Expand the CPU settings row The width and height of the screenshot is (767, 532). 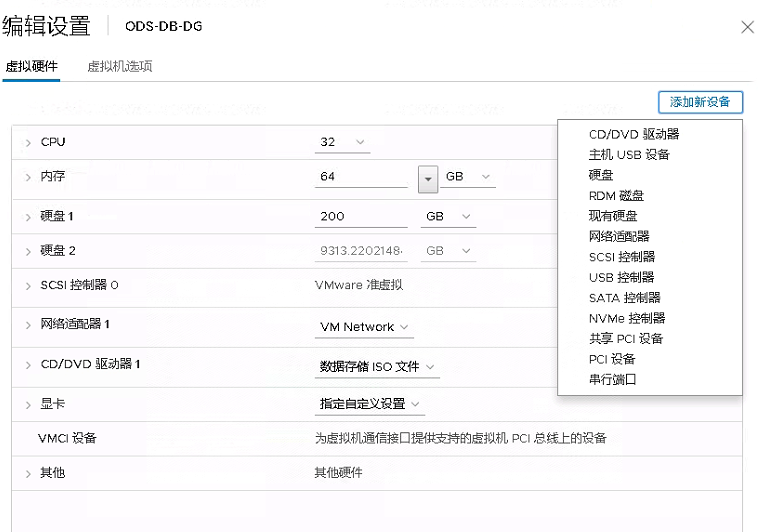(x=28, y=143)
